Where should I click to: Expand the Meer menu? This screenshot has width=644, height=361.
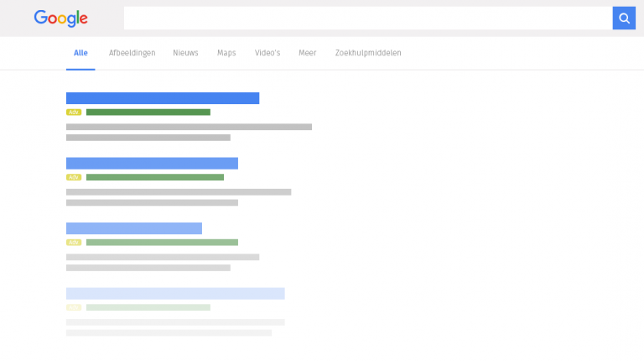(x=307, y=53)
